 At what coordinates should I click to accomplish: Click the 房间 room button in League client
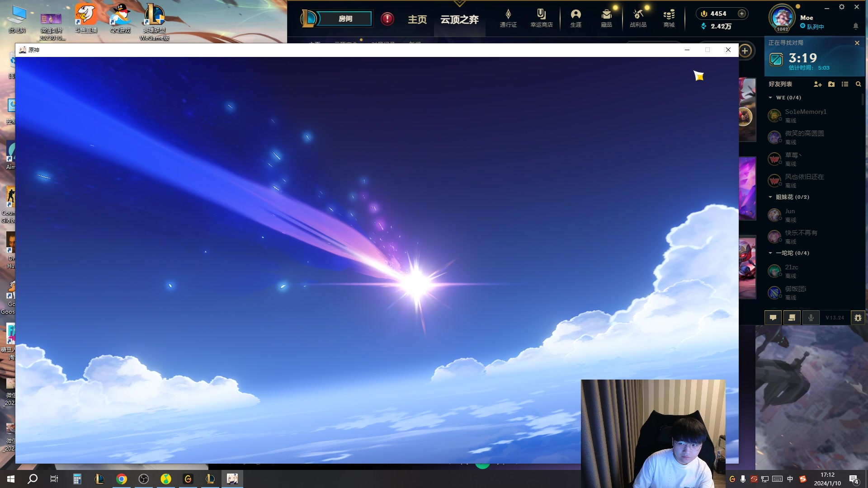coord(345,19)
